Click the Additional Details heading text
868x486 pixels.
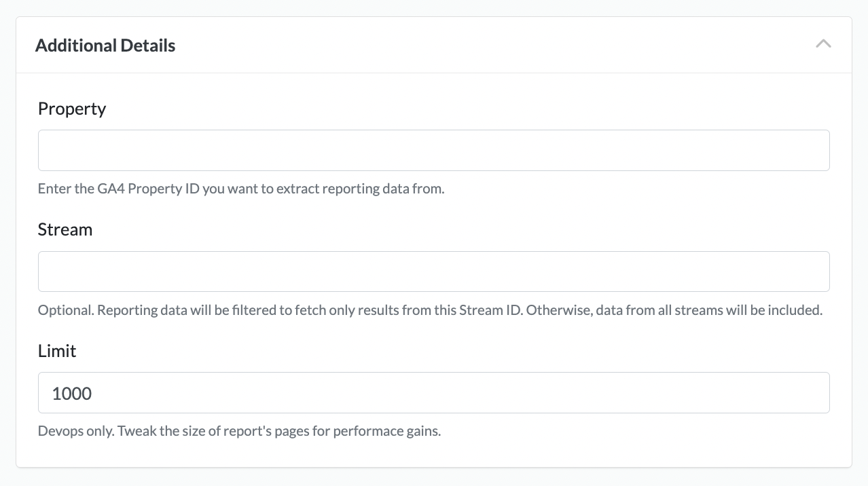[x=105, y=45]
